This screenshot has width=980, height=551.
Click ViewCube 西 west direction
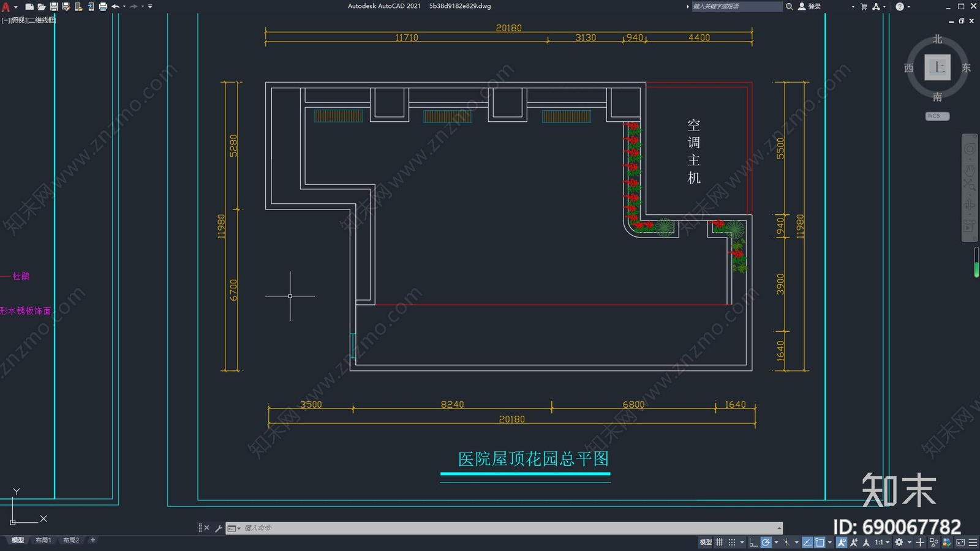pyautogui.click(x=909, y=67)
